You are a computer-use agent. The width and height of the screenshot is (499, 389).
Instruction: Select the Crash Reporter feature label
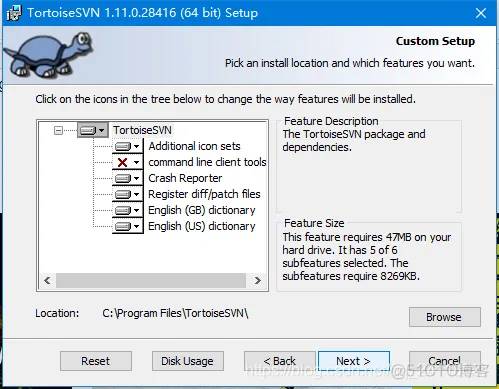click(x=185, y=178)
